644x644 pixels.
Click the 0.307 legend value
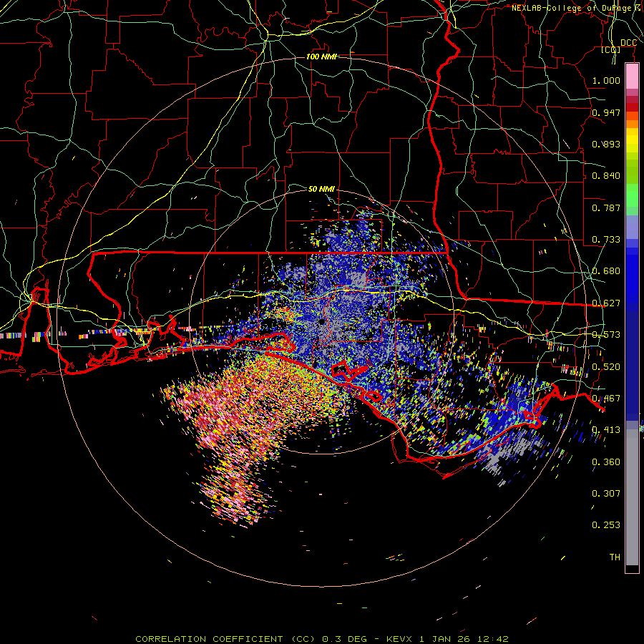606,493
